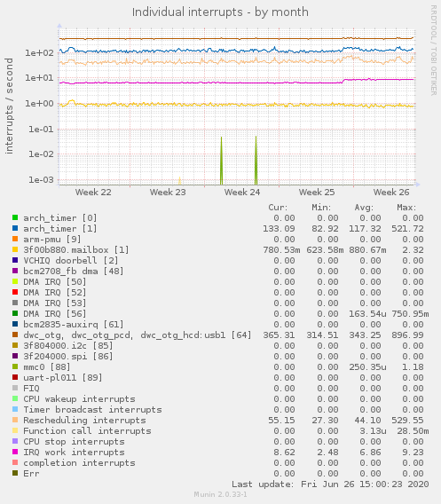
Task: Click the Avg column header
Action: point(364,208)
